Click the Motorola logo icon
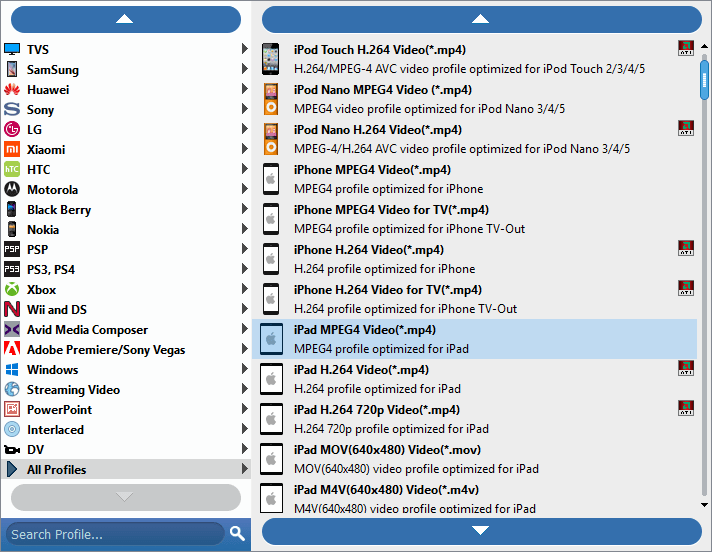This screenshot has width=712, height=552. pos(12,189)
